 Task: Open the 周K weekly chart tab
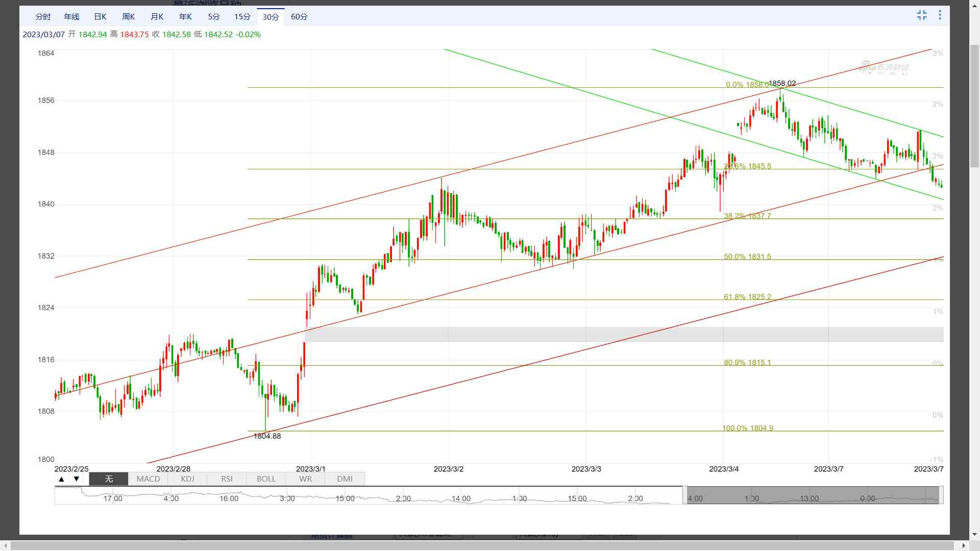(x=129, y=17)
